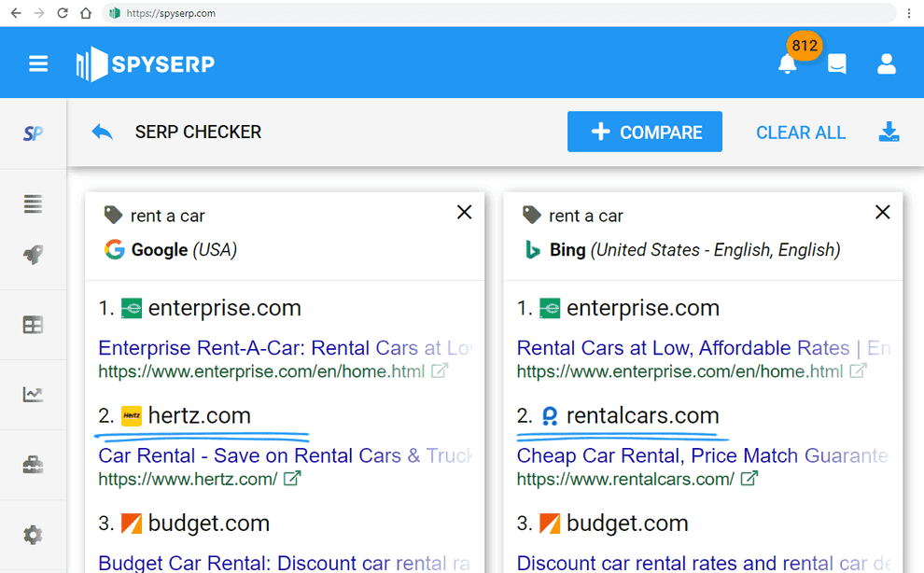Image resolution: width=924 pixels, height=573 pixels.
Task: Click the back arrow beside SERP CHECKER
Action: tap(102, 132)
